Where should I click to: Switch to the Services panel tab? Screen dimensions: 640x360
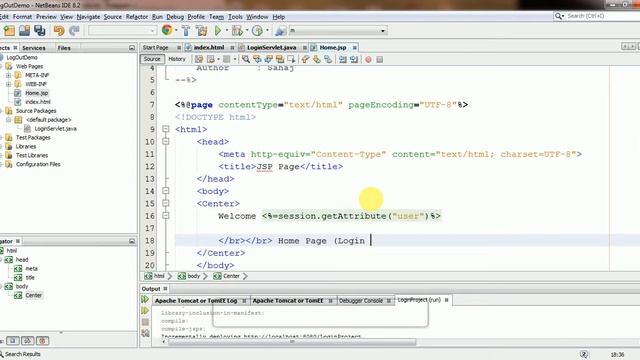(x=33, y=48)
